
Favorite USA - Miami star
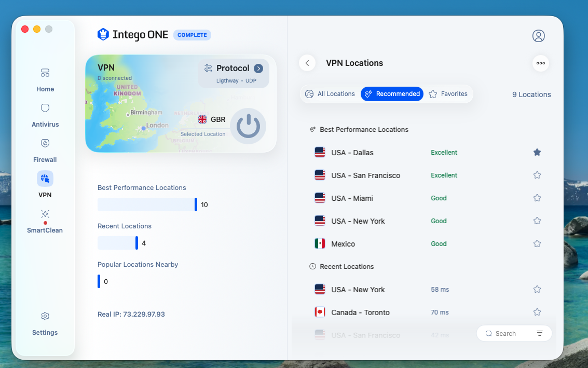(x=537, y=198)
